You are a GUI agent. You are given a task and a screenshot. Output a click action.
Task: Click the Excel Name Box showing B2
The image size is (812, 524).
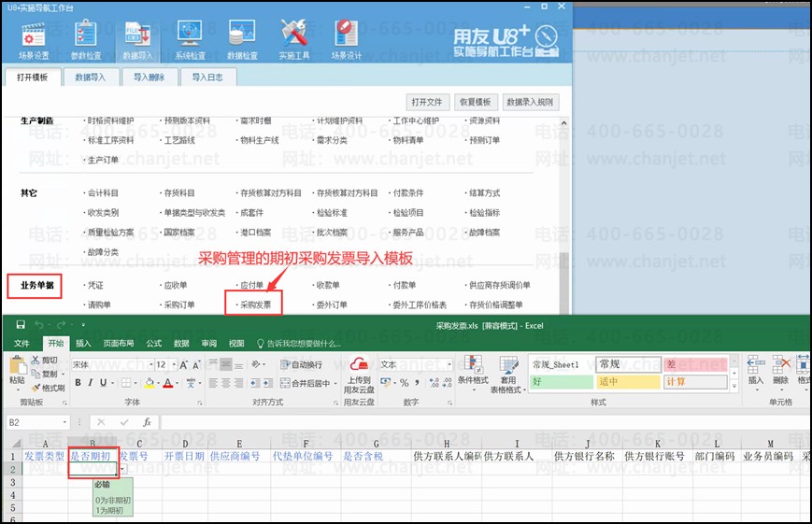coord(36,422)
